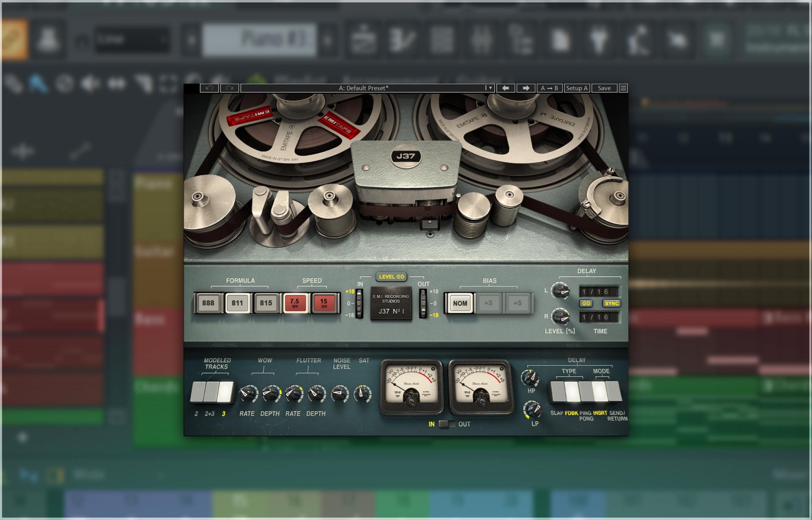Image resolution: width=812 pixels, height=520 pixels.
Task: Toggle the VU meter IN/OUT switch
Action: [447, 424]
